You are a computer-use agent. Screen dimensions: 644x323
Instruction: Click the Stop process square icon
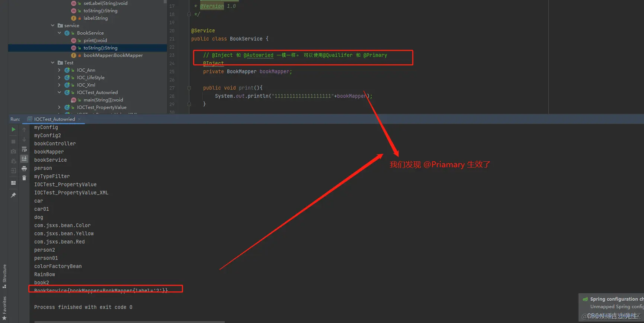coord(13,142)
